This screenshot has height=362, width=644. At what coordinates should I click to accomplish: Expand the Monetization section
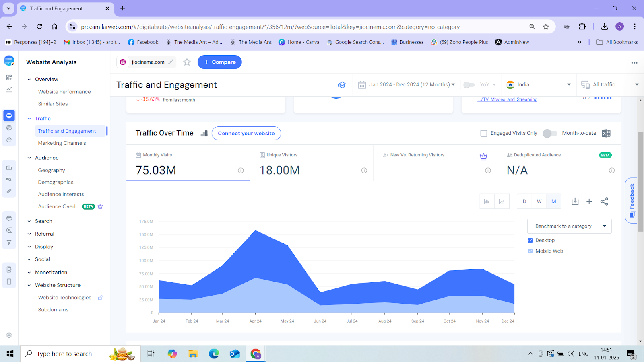tap(29, 273)
